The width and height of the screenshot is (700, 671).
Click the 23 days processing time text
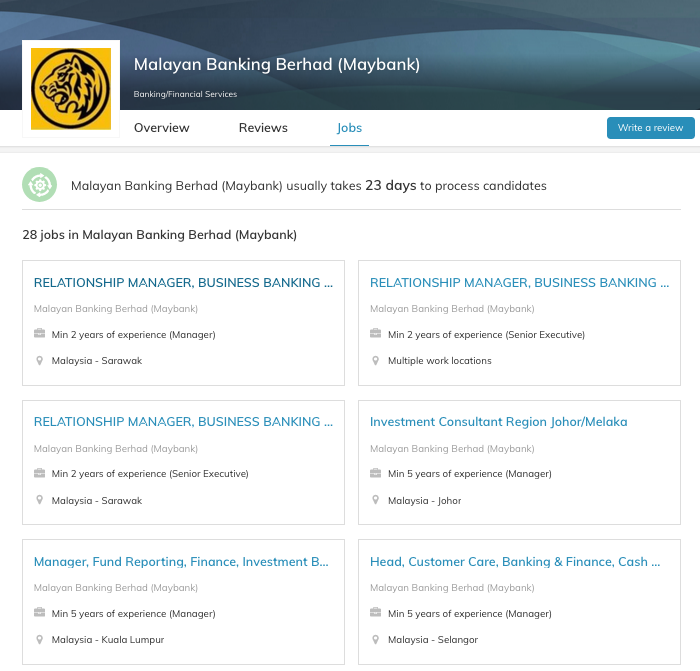click(x=391, y=185)
